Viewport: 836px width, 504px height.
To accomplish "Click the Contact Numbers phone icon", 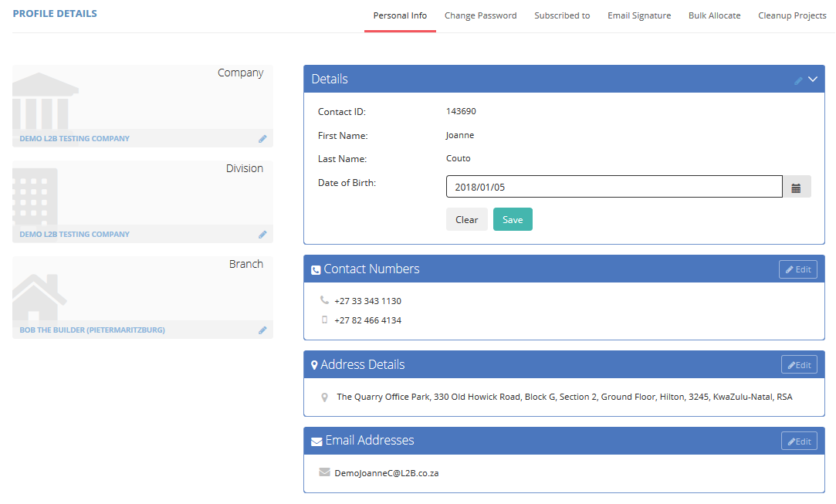I will click(316, 270).
